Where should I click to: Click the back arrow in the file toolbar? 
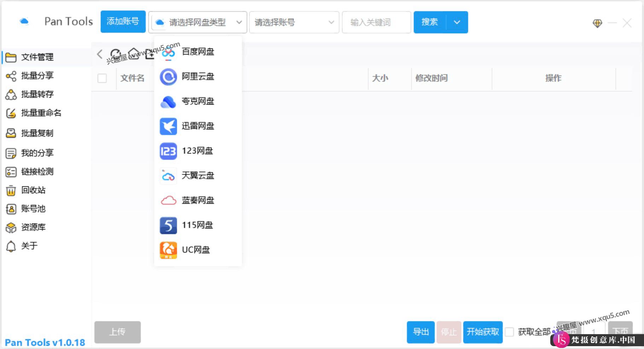[x=100, y=54]
